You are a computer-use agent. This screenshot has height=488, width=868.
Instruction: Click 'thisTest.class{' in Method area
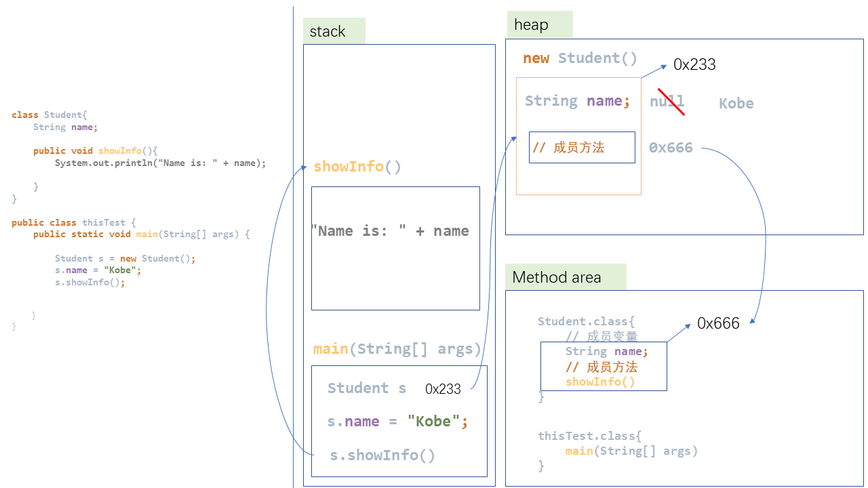[589, 436]
